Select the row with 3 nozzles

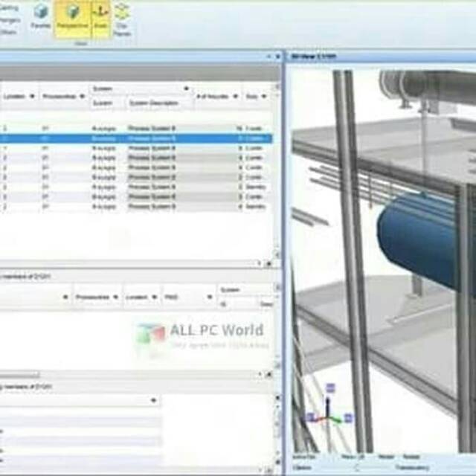pyautogui.click(x=136, y=196)
